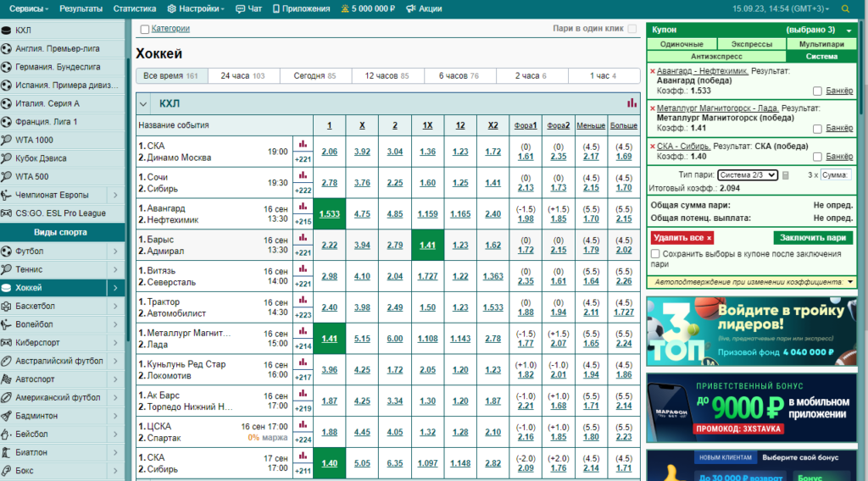Viewport: 868px width, 481px height.
Task: Open Чат from top bar
Action: pos(249,8)
